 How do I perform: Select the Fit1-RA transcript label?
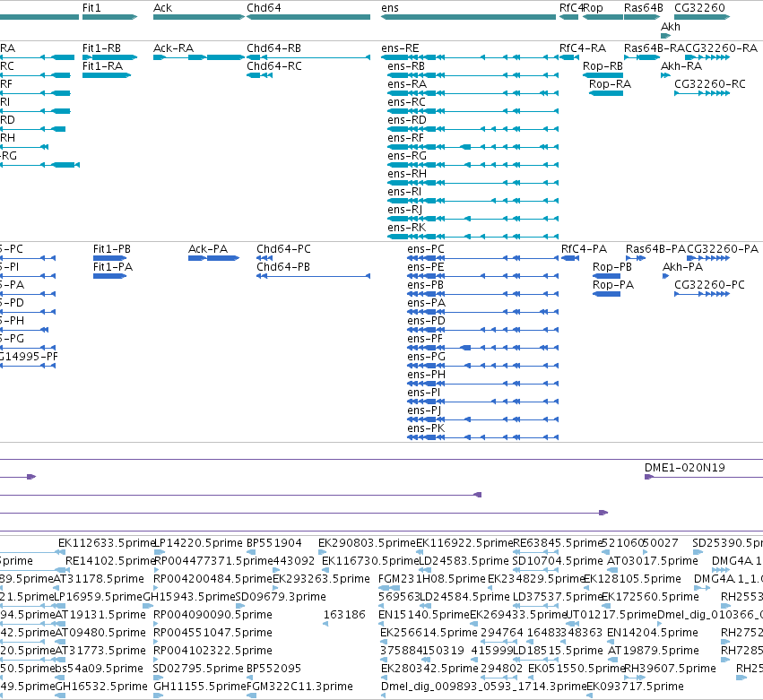pos(102,66)
